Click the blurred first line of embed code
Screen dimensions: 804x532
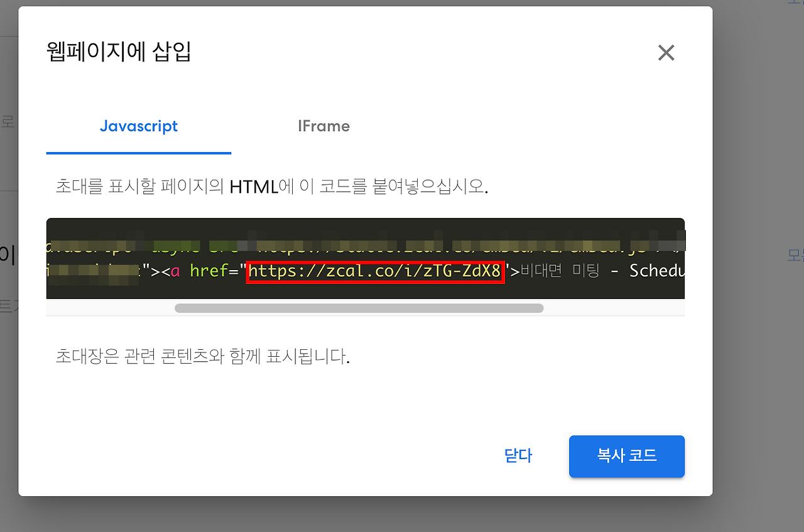(366, 246)
